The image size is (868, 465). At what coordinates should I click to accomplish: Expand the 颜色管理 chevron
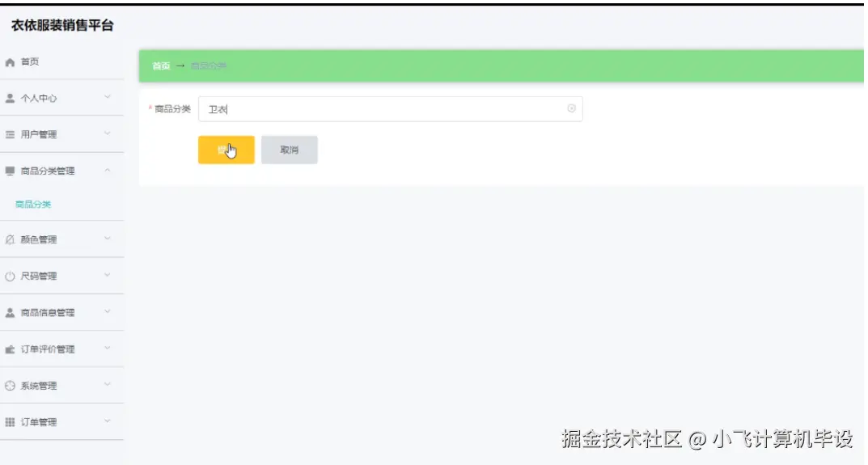coord(108,239)
